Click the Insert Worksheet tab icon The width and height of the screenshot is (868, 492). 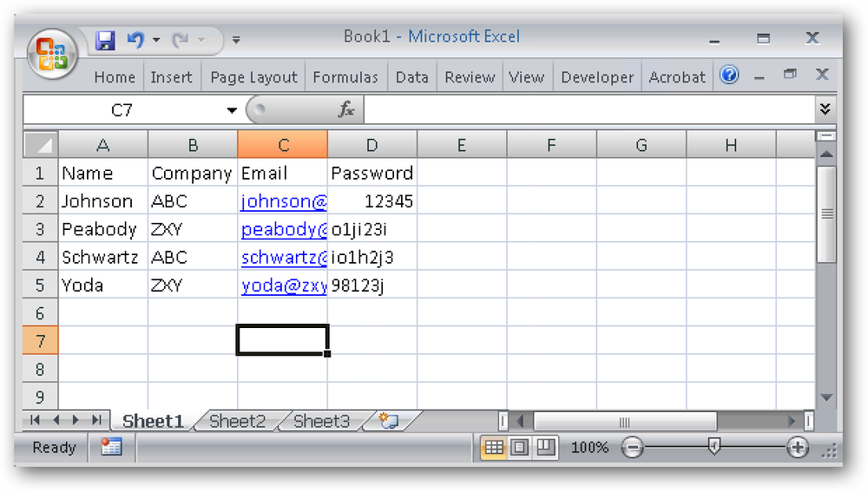tap(389, 421)
